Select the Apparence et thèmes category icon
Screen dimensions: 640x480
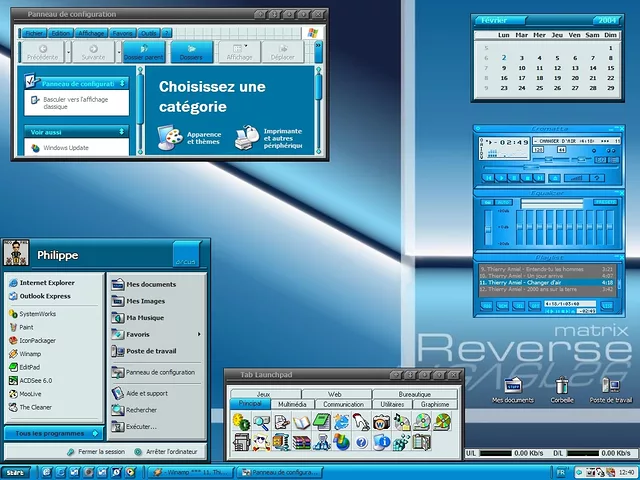171,139
